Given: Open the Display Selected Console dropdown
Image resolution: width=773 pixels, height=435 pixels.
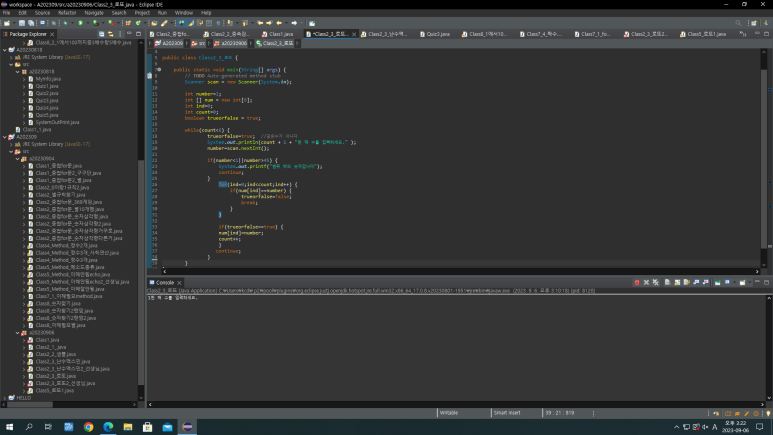Looking at the screenshot, I should (735, 283).
